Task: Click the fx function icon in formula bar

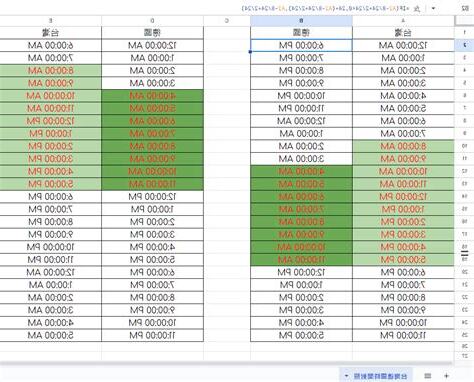Action: coord(417,8)
